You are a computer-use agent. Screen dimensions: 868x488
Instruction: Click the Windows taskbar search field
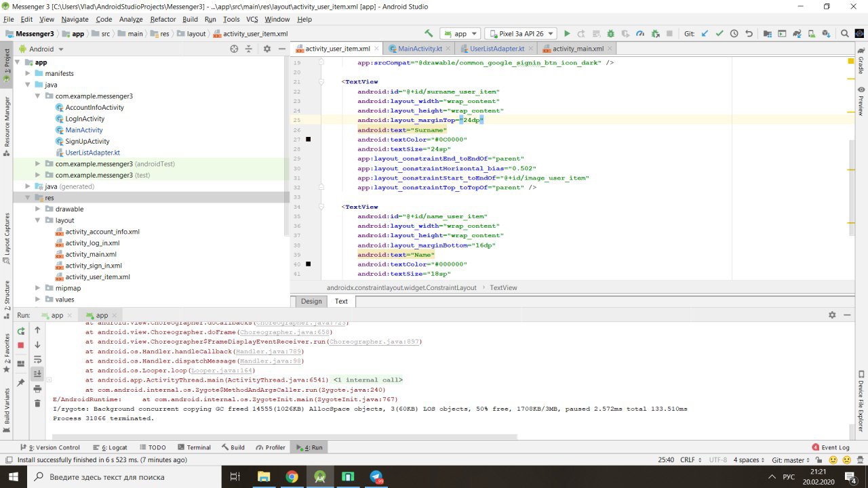(124, 477)
